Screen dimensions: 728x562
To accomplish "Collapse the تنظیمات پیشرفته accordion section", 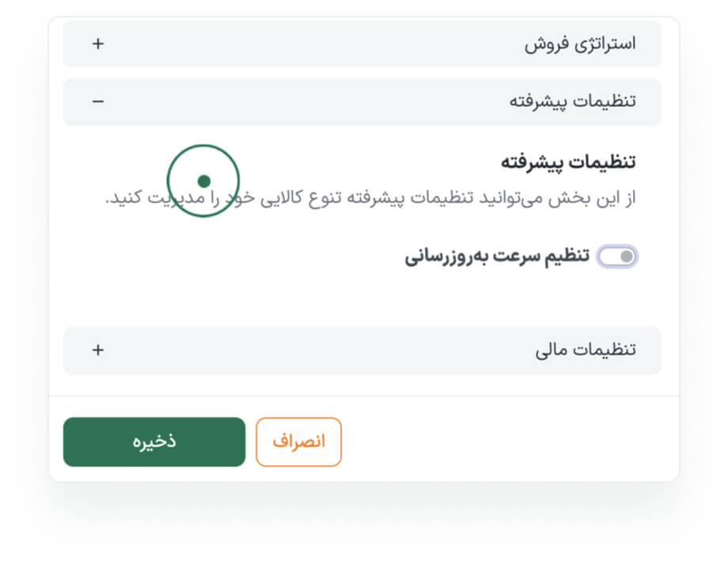I will [x=362, y=101].
